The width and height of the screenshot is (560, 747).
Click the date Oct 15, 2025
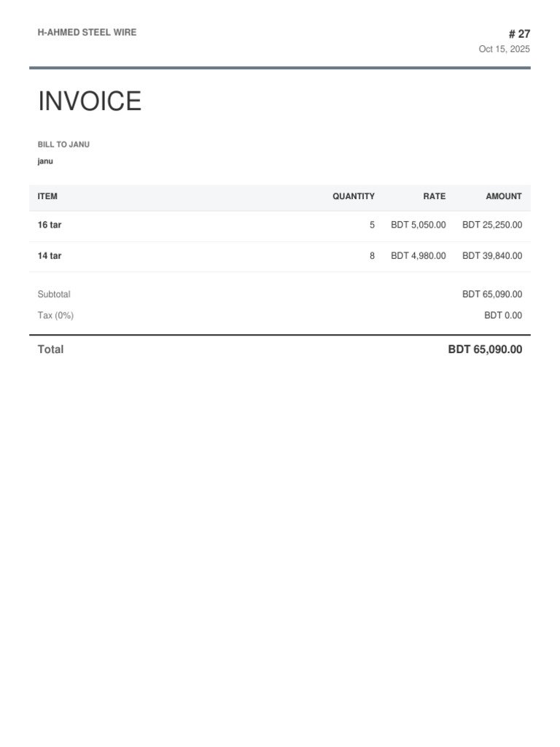(x=505, y=49)
